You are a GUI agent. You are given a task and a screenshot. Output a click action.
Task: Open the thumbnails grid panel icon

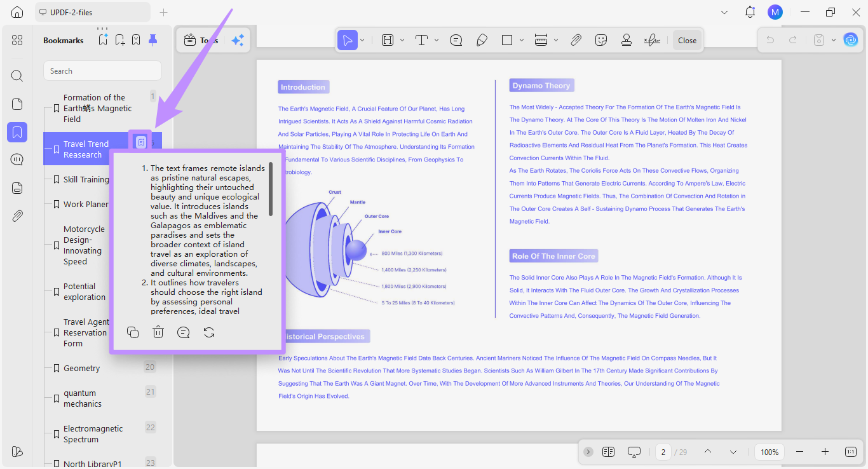point(17,40)
